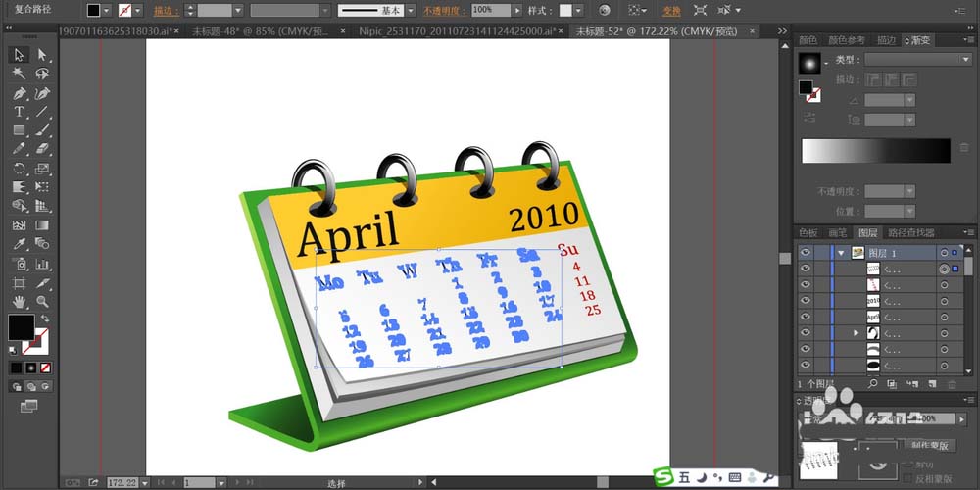
Task: Switch to Nipic_2531170 document tab
Action: [x=460, y=30]
